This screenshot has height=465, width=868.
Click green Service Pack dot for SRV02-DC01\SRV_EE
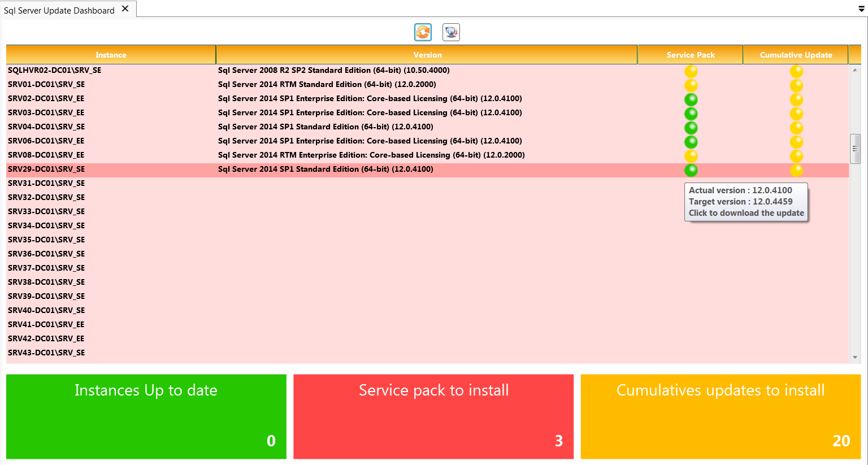click(691, 99)
